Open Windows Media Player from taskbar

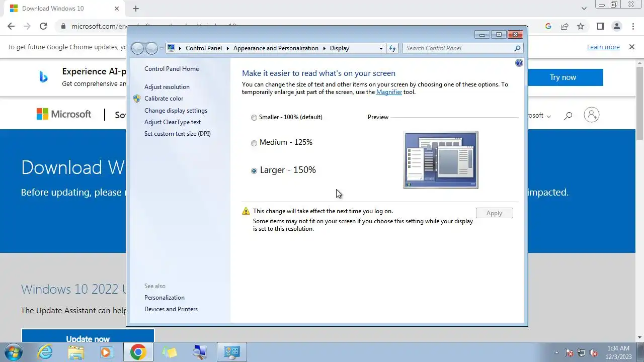[106, 352]
